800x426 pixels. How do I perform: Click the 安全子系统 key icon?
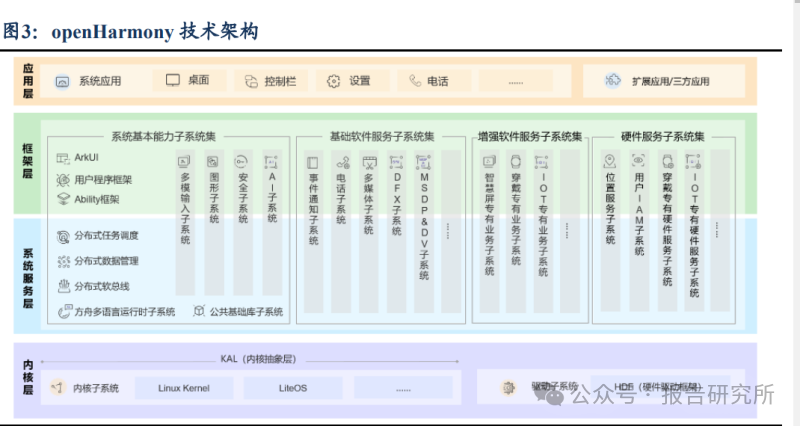pyautogui.click(x=240, y=162)
